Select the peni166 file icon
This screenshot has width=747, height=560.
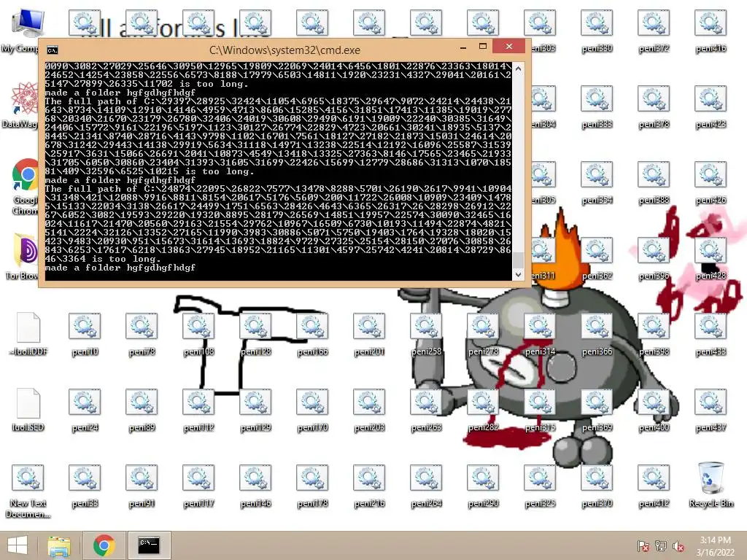pyautogui.click(x=312, y=334)
